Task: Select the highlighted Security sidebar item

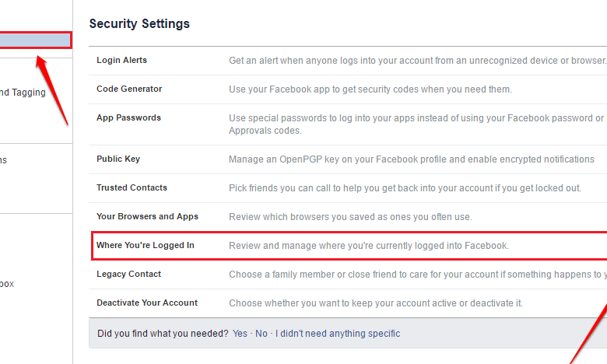Action: 35,40
